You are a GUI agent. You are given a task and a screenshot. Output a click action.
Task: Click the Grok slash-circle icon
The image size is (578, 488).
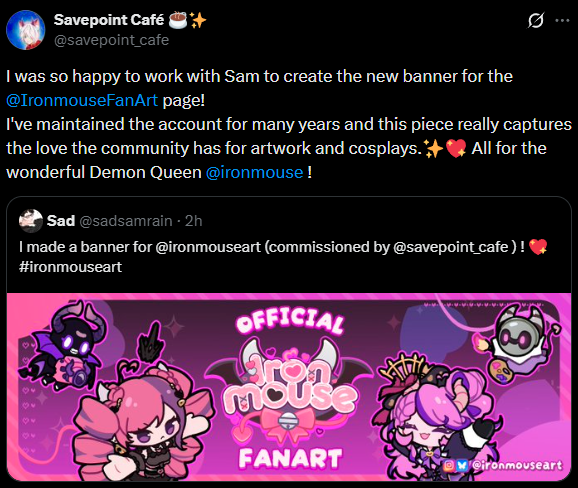tap(535, 20)
